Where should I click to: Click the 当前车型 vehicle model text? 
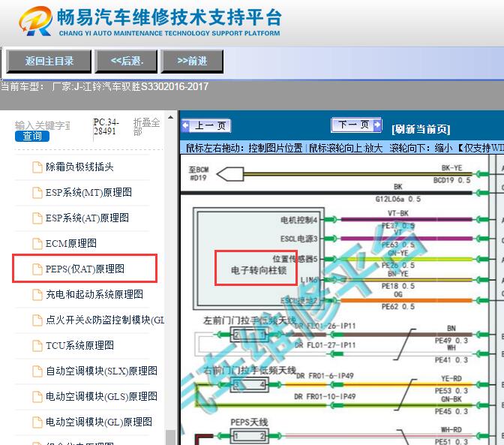pyautogui.click(x=105, y=86)
